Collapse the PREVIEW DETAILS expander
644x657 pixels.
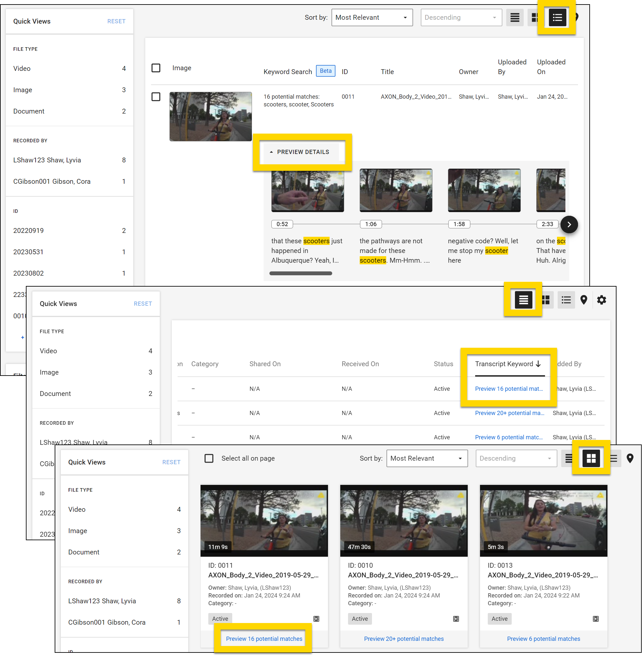300,152
